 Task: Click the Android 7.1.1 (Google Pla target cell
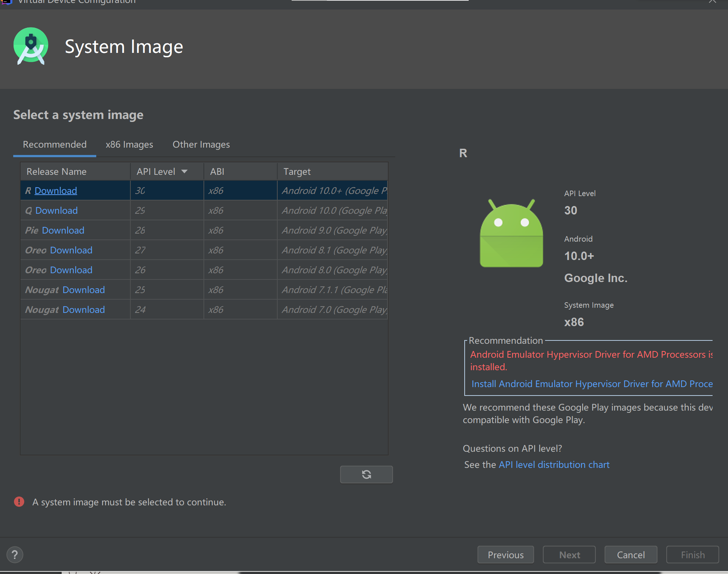tap(332, 290)
